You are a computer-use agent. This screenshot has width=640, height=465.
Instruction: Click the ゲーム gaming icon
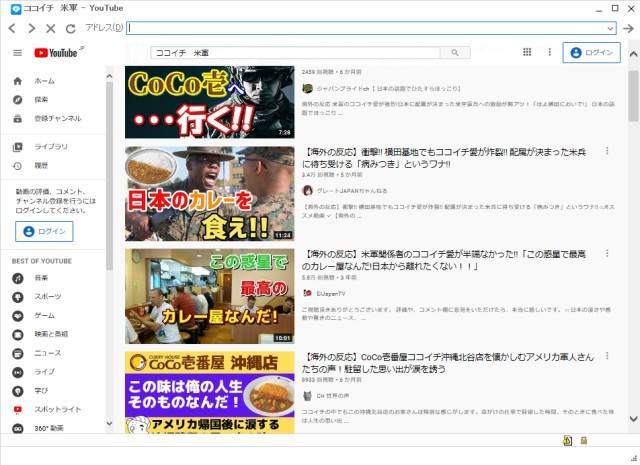pyautogui.click(x=18, y=316)
